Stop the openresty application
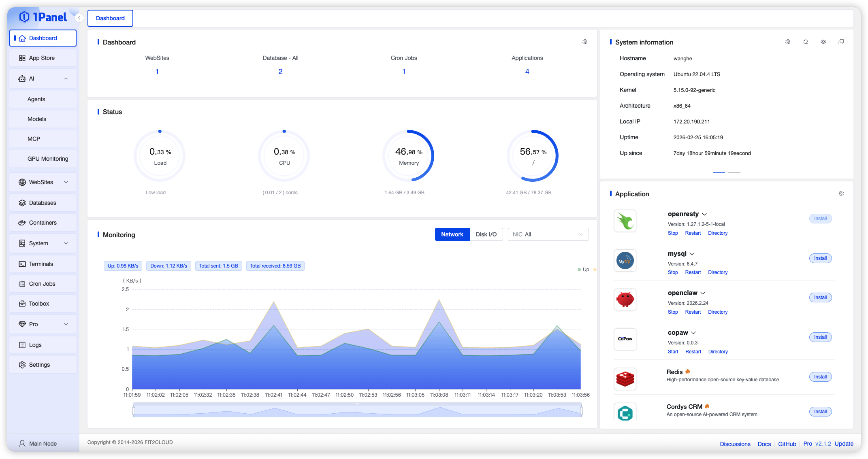Screen dimensions: 868x459 672,233
